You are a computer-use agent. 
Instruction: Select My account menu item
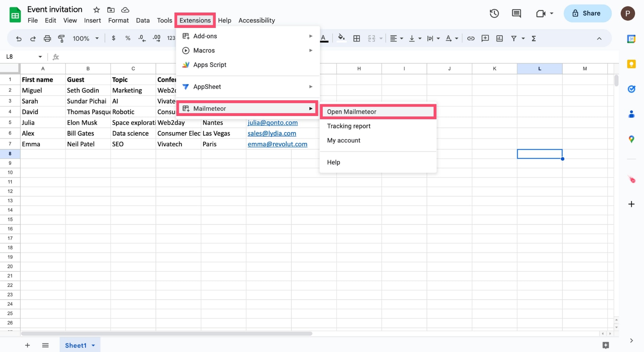click(378, 140)
